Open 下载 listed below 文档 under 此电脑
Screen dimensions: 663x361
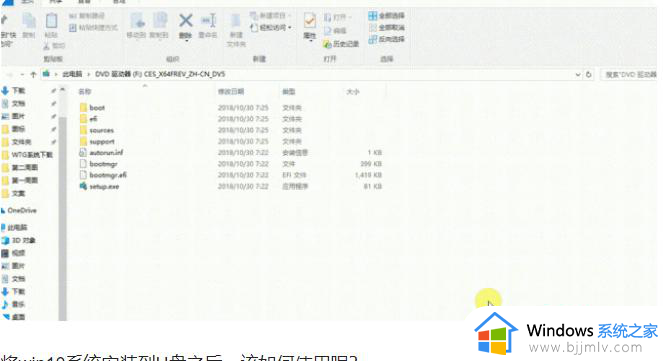(x=14, y=292)
